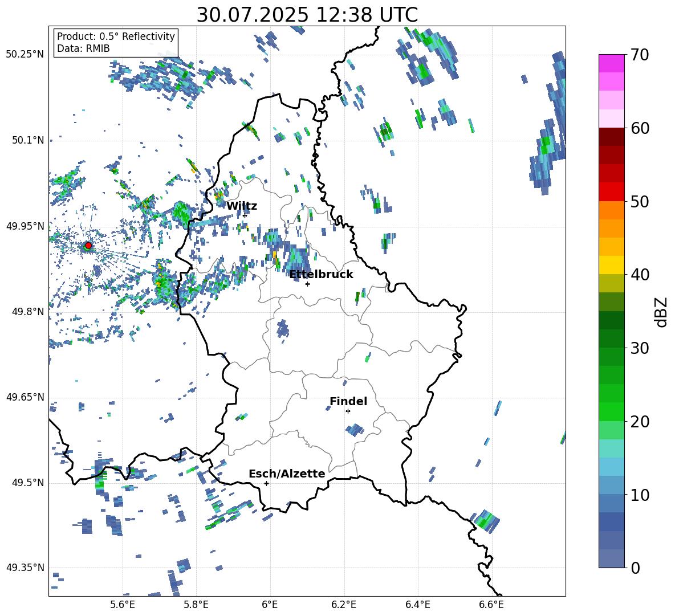Click the 6.6°E longitude label
Screen dimensions: 675x616
coord(491,605)
